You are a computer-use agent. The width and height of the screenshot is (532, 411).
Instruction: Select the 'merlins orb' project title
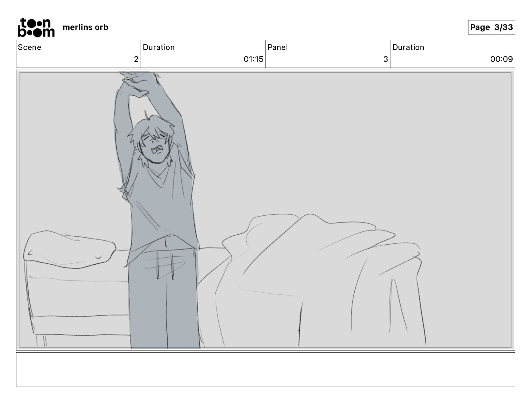85,27
